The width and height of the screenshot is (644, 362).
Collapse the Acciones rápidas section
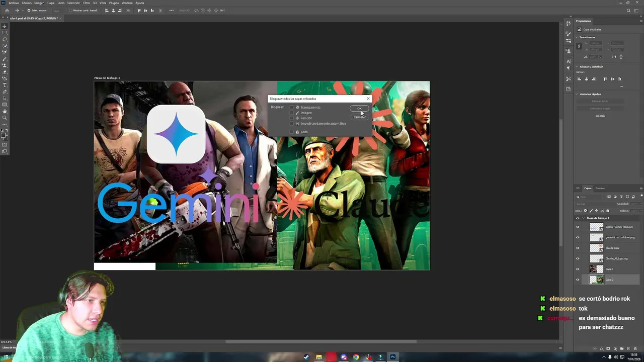(577, 94)
